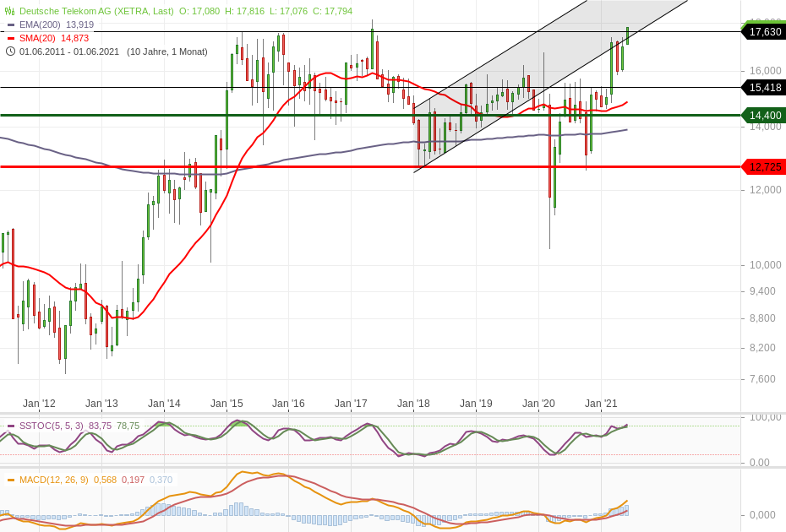786x532 pixels.
Task: Click the Jan '20 time axis label
Action: [x=539, y=404]
